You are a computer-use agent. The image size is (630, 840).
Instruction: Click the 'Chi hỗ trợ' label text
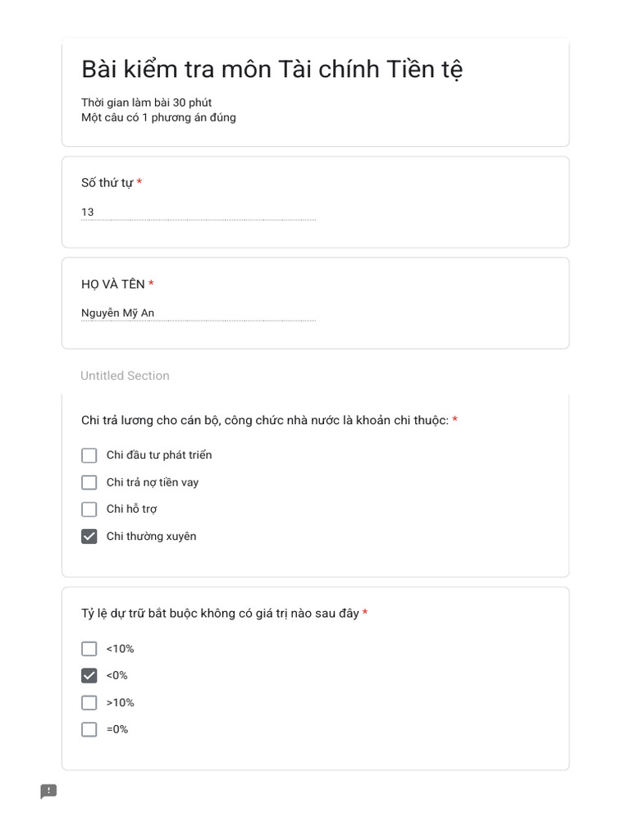pyautogui.click(x=132, y=509)
